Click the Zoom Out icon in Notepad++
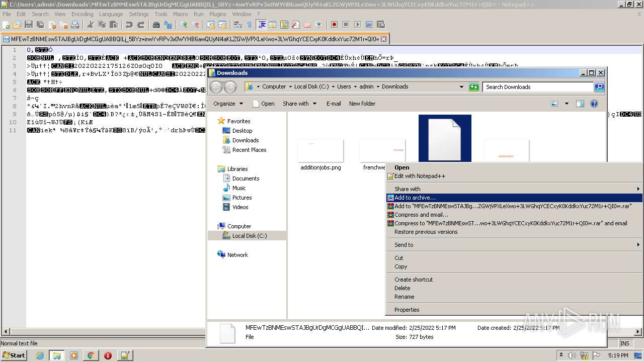 (195, 24)
